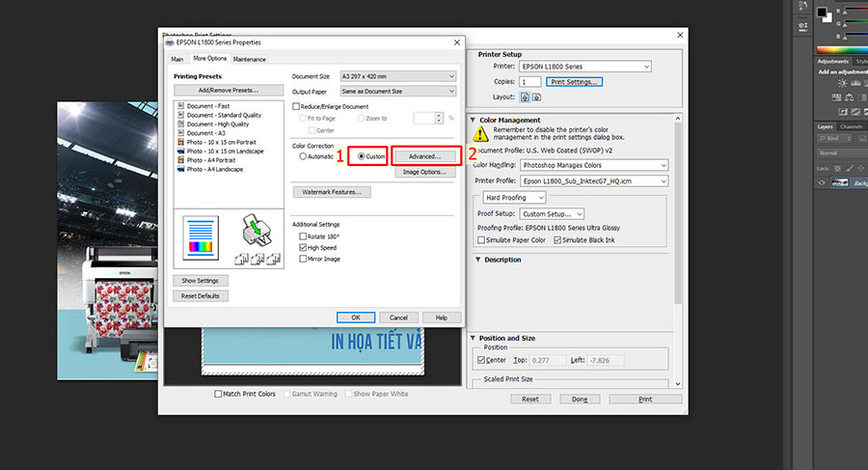868x470 pixels.
Task: Switch to the Channels panel tab
Action: (x=851, y=127)
